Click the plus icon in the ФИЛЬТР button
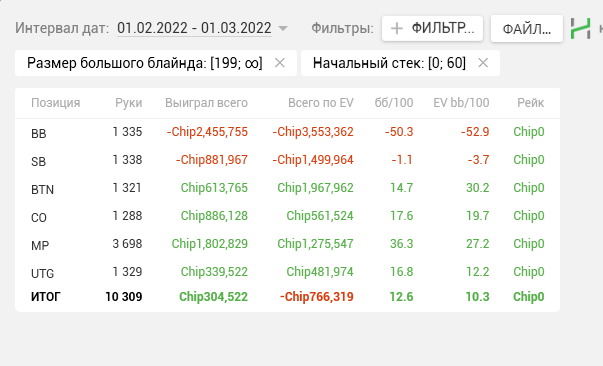This screenshot has height=366, width=603. 396,28
